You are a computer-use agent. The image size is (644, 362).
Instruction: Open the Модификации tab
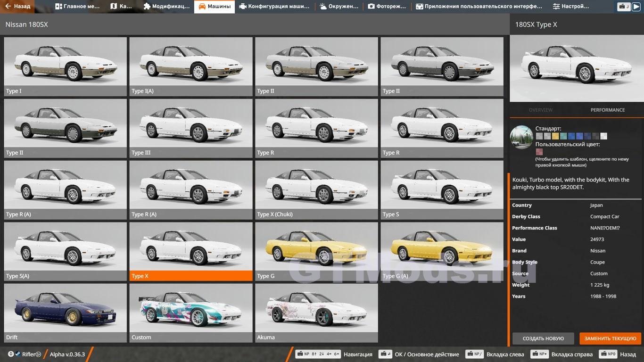coord(166,7)
